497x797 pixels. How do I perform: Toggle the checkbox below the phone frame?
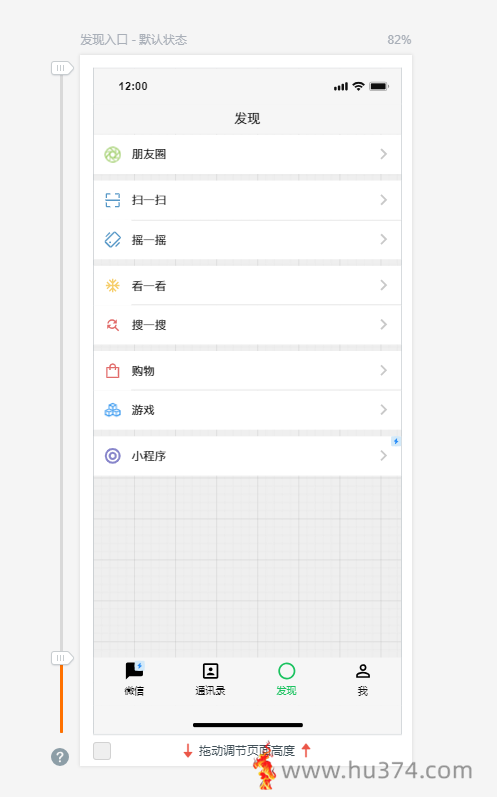point(102,751)
